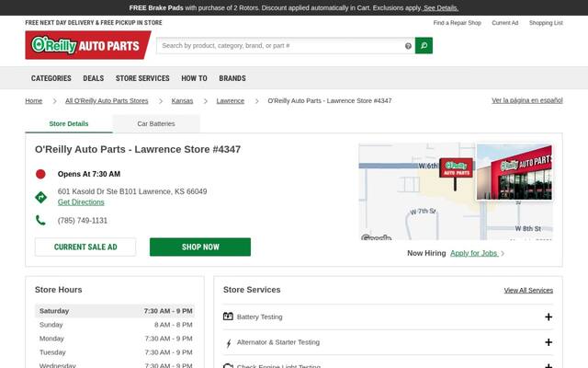Click the search help question mark icon
This screenshot has width=588, height=368.
coord(408,46)
